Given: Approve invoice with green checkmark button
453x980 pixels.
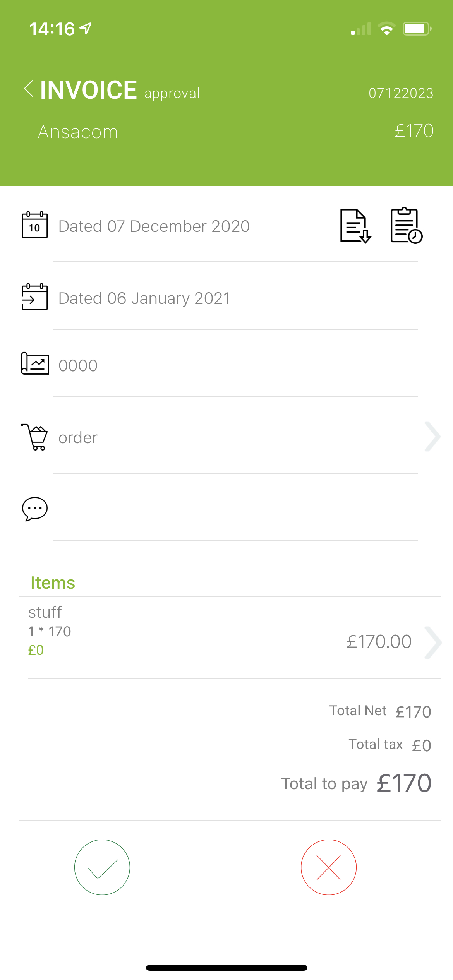Looking at the screenshot, I should pyautogui.click(x=102, y=867).
